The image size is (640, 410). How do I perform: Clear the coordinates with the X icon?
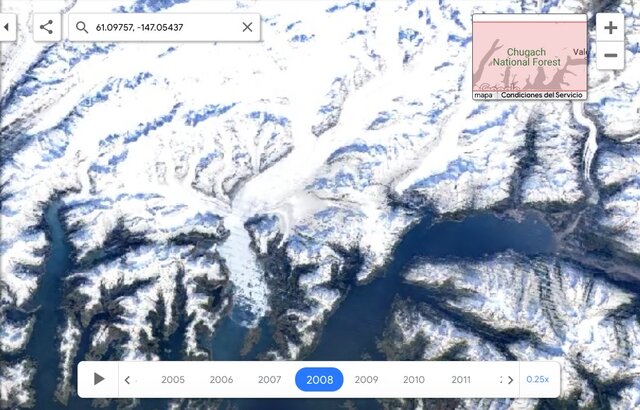pyautogui.click(x=247, y=27)
